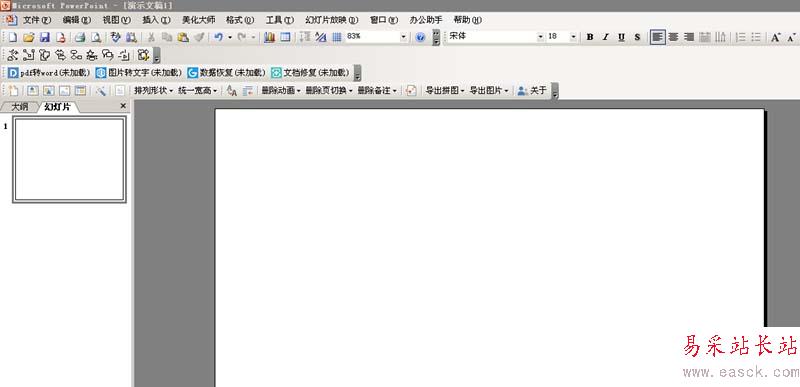Click the Cut scissors icon

(151, 37)
